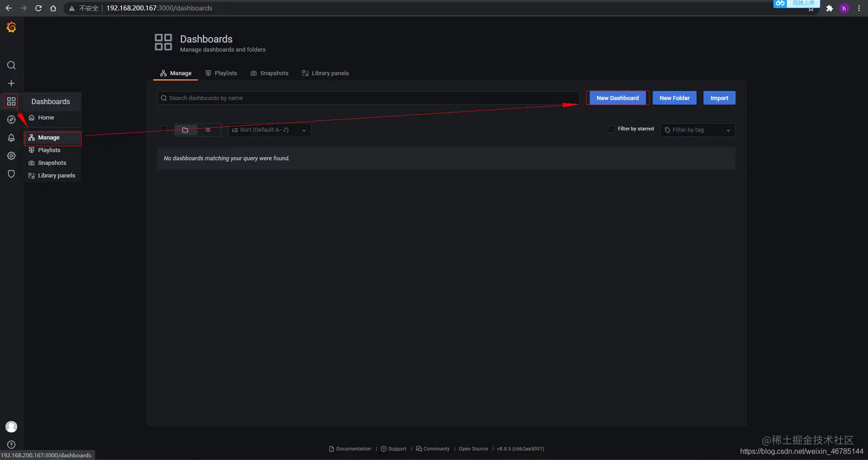This screenshot has height=460, width=868.
Task: Open the Documentation footer link
Action: [350, 449]
